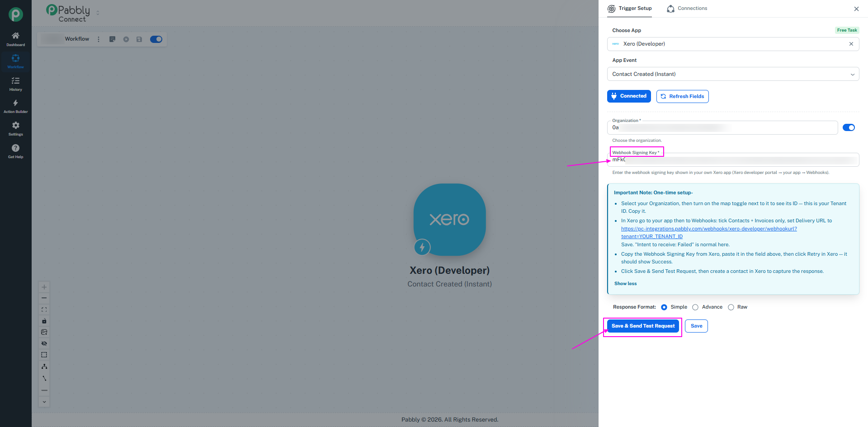Select the Raw response format
This screenshot has height=427, width=868.
point(731,307)
